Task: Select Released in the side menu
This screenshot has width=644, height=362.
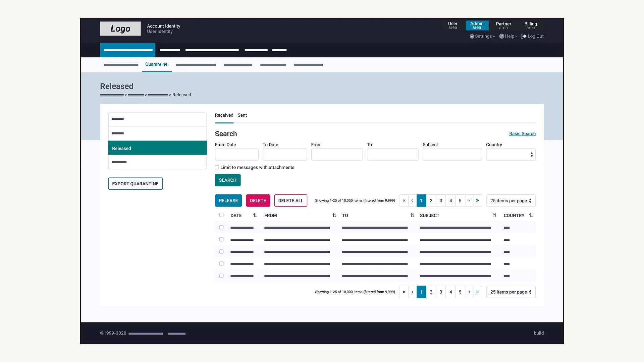Action: 157,148
